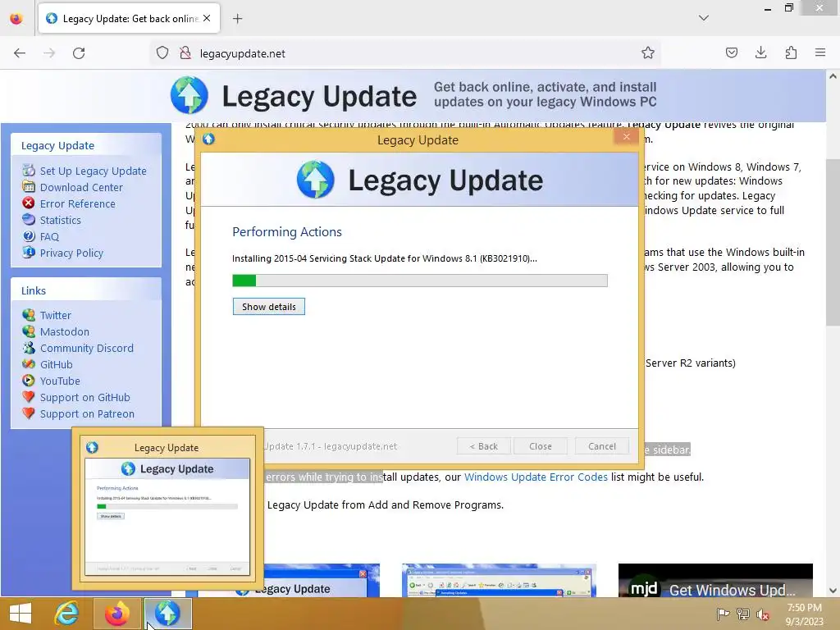Viewport: 840px width, 630px height.
Task: Open the YouTube sidebar link
Action: (60, 381)
